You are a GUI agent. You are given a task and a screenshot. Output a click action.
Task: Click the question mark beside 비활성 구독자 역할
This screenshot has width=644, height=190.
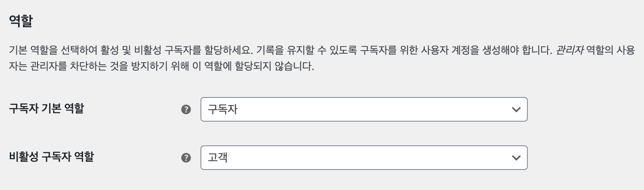[x=186, y=158]
